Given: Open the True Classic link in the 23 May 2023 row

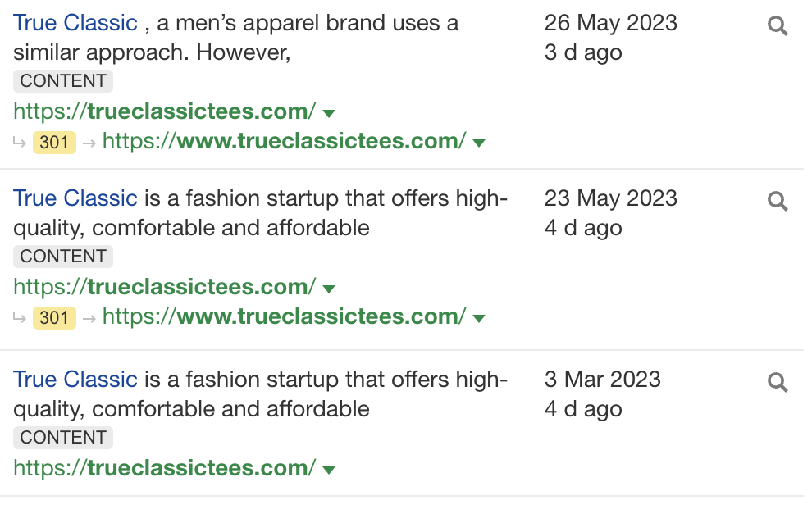Looking at the screenshot, I should (75, 198).
